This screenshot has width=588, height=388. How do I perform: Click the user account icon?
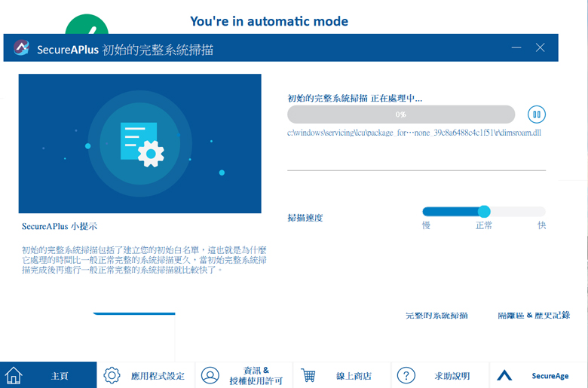[210, 375]
